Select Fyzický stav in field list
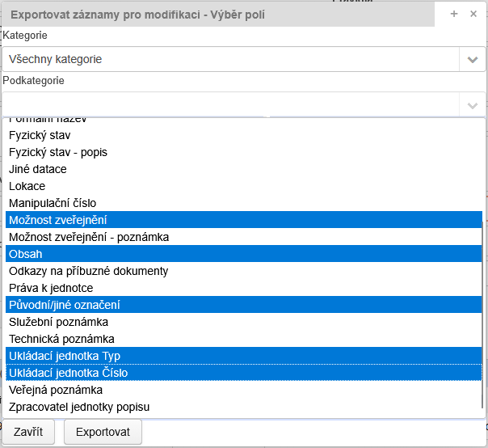 [x=29, y=135]
